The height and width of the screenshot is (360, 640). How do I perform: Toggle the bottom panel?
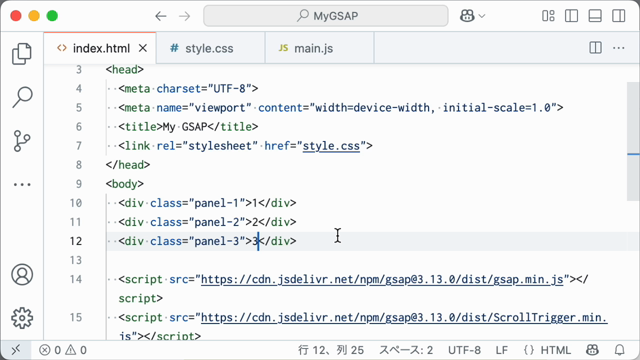point(595,16)
